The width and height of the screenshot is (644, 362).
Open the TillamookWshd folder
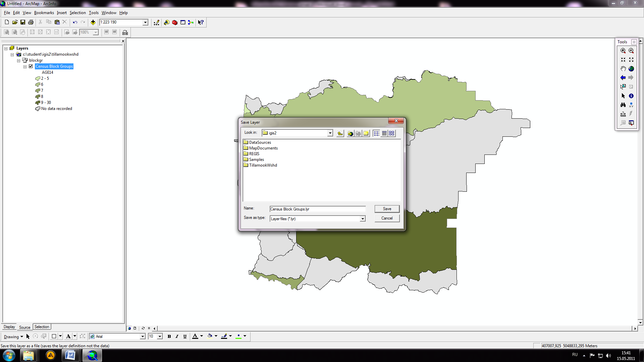260,165
